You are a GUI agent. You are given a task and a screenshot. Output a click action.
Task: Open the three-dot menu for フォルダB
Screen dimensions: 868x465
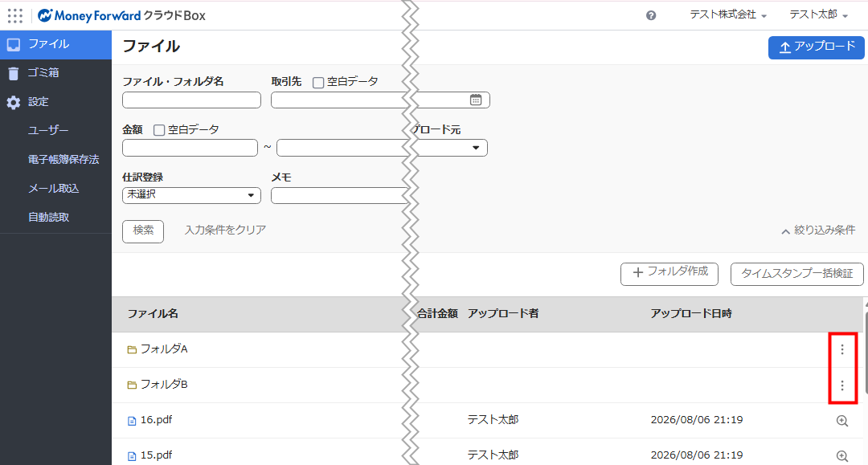click(x=842, y=385)
